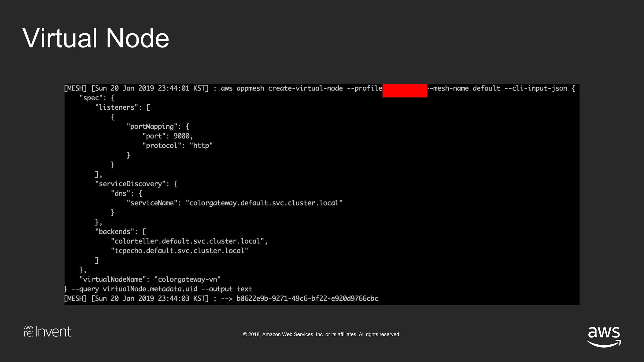
Task: Click the returned UID b8622e9b output
Action: point(307,299)
